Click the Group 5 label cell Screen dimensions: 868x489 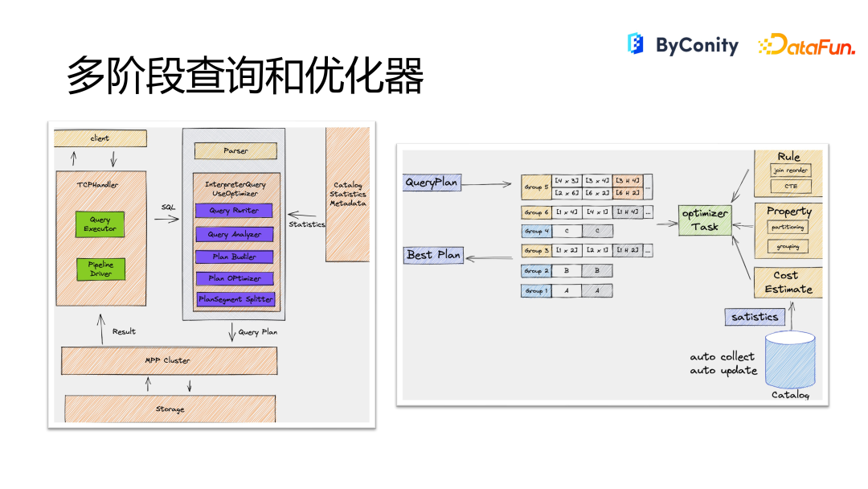(x=536, y=187)
